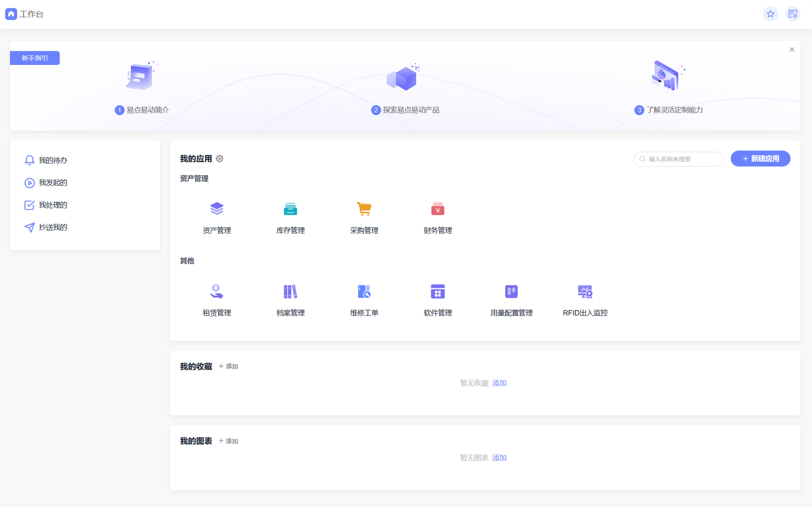Open the RFID出入监控 app icon

click(585, 291)
